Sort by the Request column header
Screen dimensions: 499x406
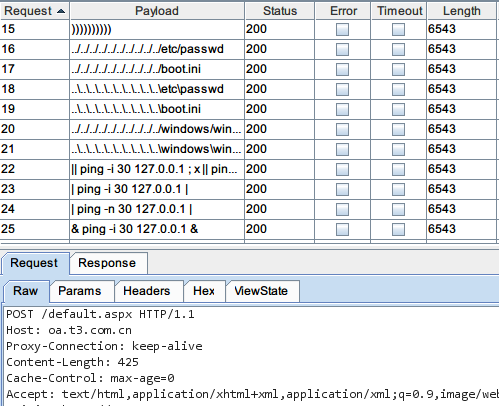click(34, 11)
